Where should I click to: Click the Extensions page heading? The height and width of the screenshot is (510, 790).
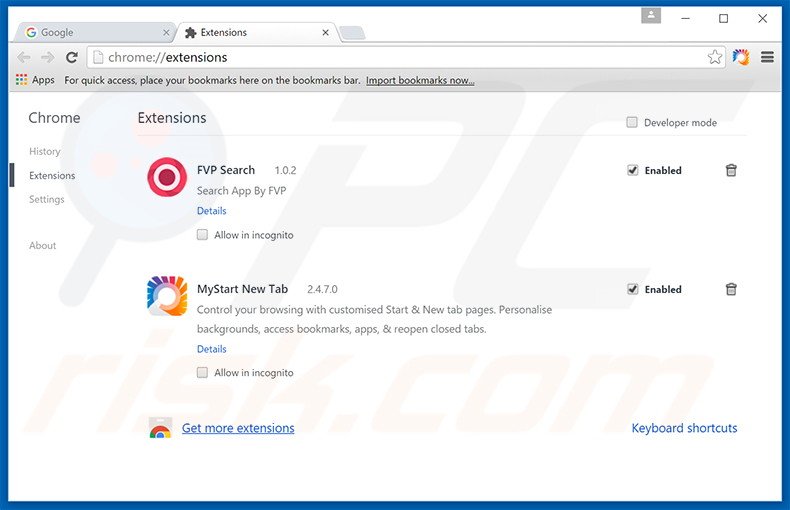pyautogui.click(x=172, y=118)
